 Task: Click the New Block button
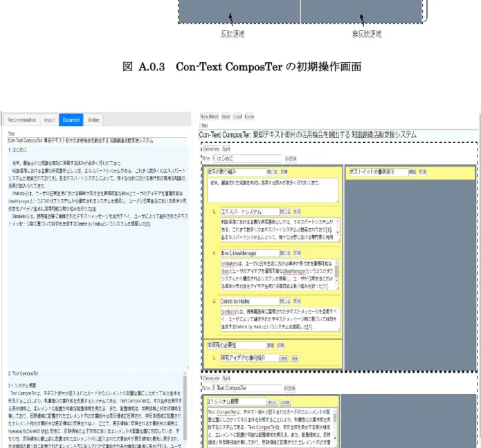209,116
